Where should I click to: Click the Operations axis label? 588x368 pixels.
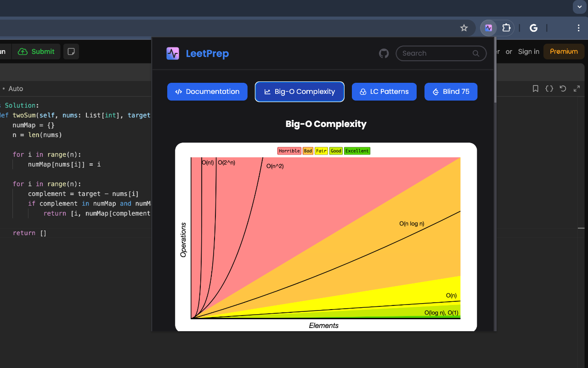(184, 240)
